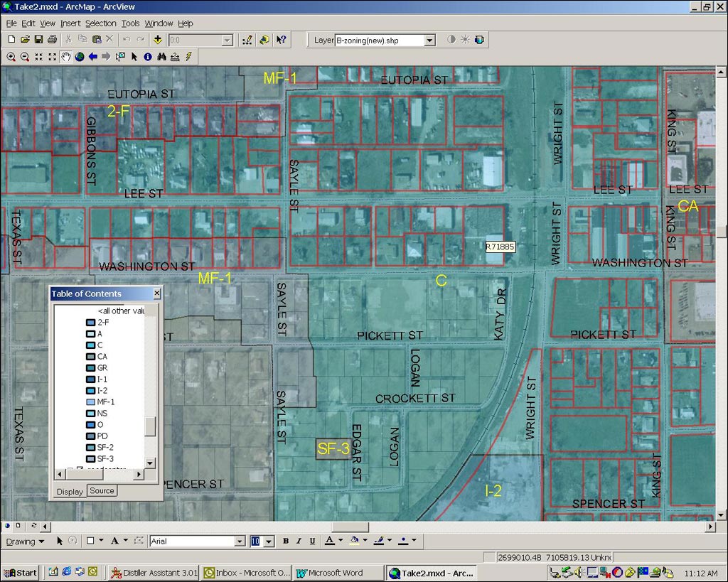Toggle italic text formatting
Screen dimensions: 728x582
click(x=299, y=541)
